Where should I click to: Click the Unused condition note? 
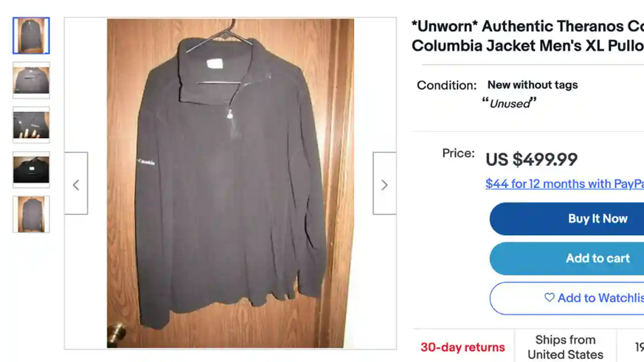coord(509,103)
